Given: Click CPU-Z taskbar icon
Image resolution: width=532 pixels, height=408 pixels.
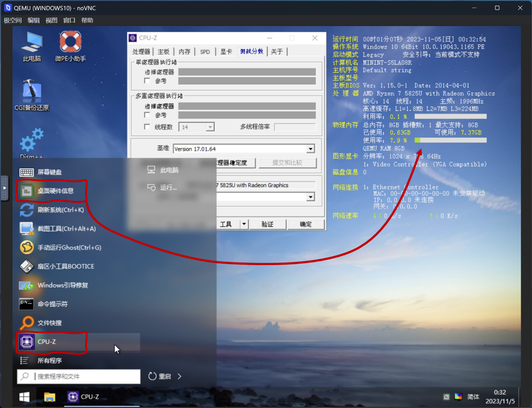Looking at the screenshot, I should (73, 397).
